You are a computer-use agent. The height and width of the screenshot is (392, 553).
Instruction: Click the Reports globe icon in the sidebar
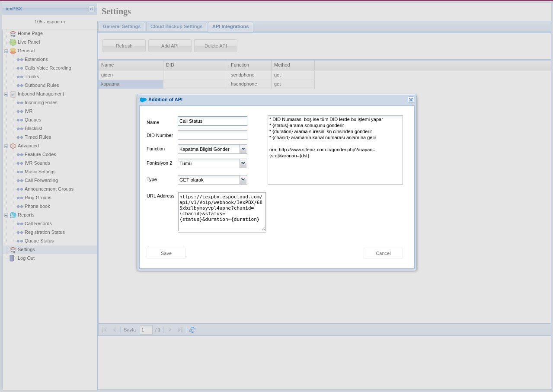(13, 215)
